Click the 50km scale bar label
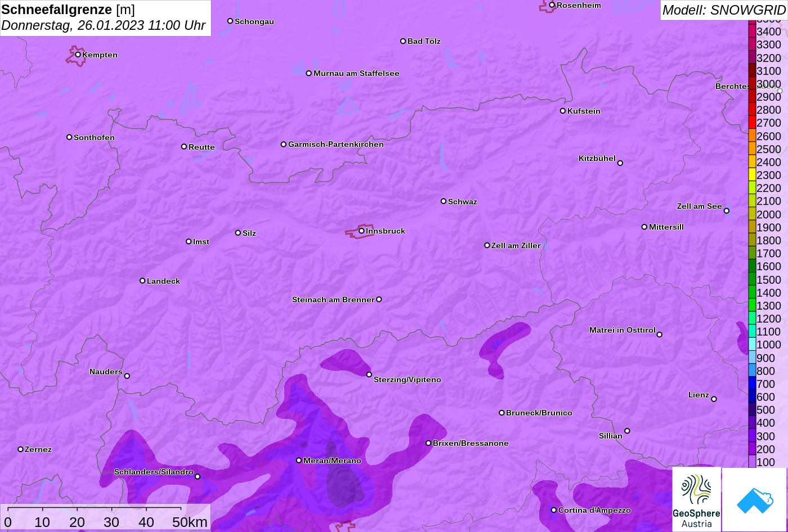This screenshot has height=532, width=788. click(190, 522)
